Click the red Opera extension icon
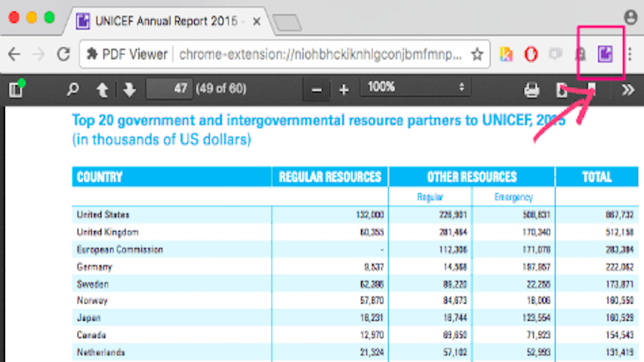Screen dimensions: 644x362 530,54
